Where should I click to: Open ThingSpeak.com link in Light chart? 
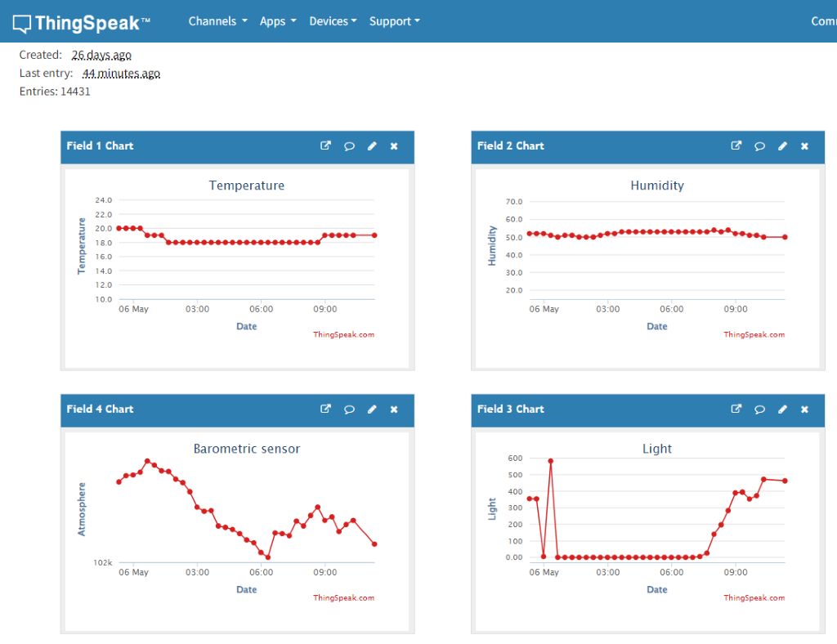[x=754, y=597]
